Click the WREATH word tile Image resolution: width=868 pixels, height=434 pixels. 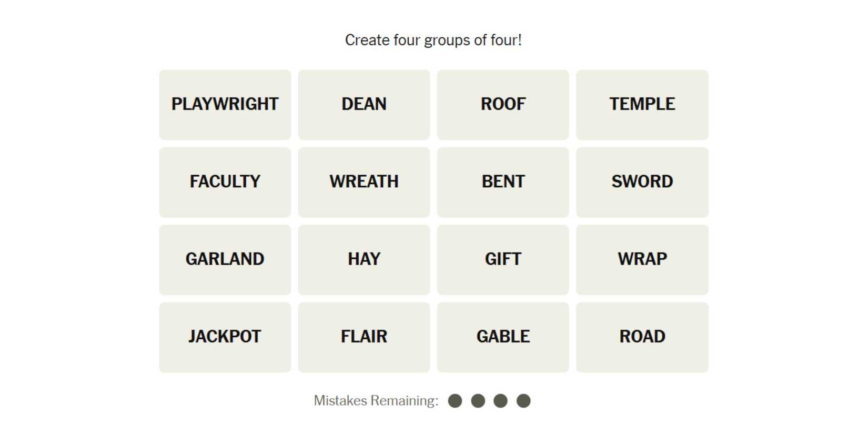click(x=364, y=182)
